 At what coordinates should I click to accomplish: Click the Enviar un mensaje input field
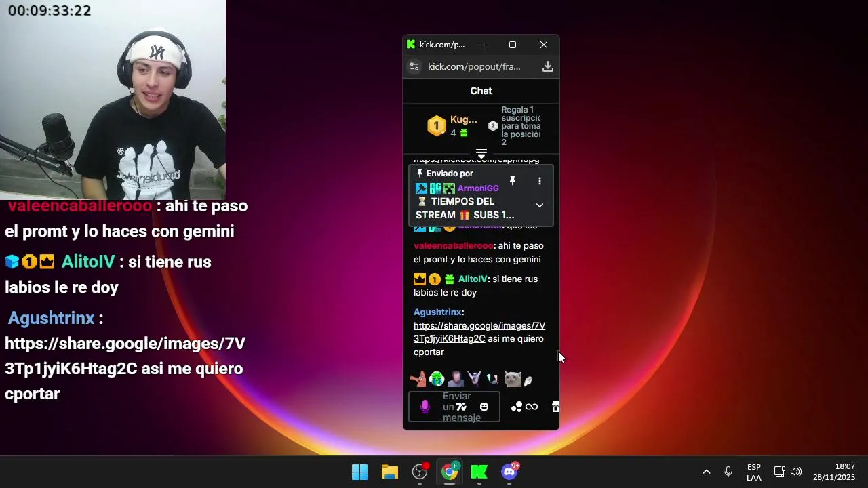(x=454, y=407)
